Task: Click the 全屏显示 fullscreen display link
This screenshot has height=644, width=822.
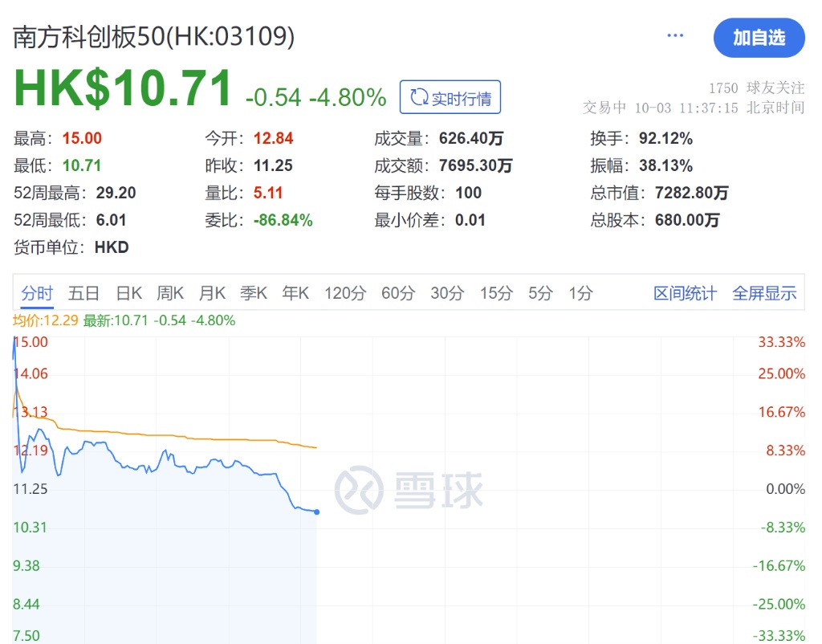Action: click(764, 293)
